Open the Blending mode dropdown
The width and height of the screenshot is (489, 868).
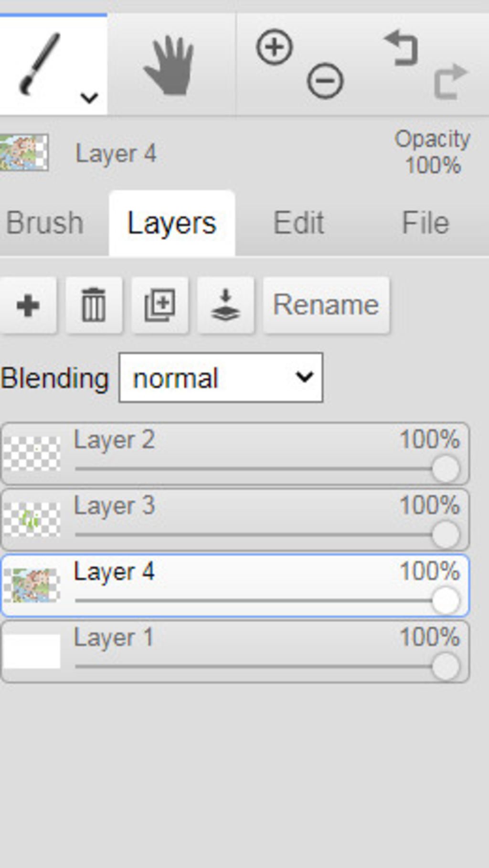click(x=221, y=378)
